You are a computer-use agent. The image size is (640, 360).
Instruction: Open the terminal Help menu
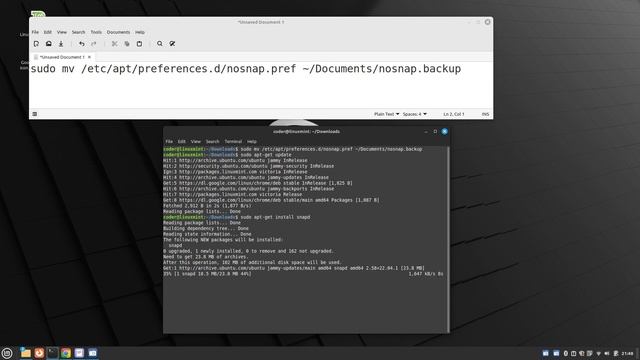click(252, 142)
